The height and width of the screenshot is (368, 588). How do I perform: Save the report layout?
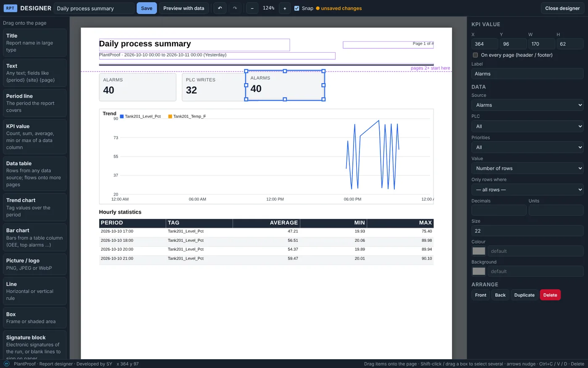click(147, 8)
